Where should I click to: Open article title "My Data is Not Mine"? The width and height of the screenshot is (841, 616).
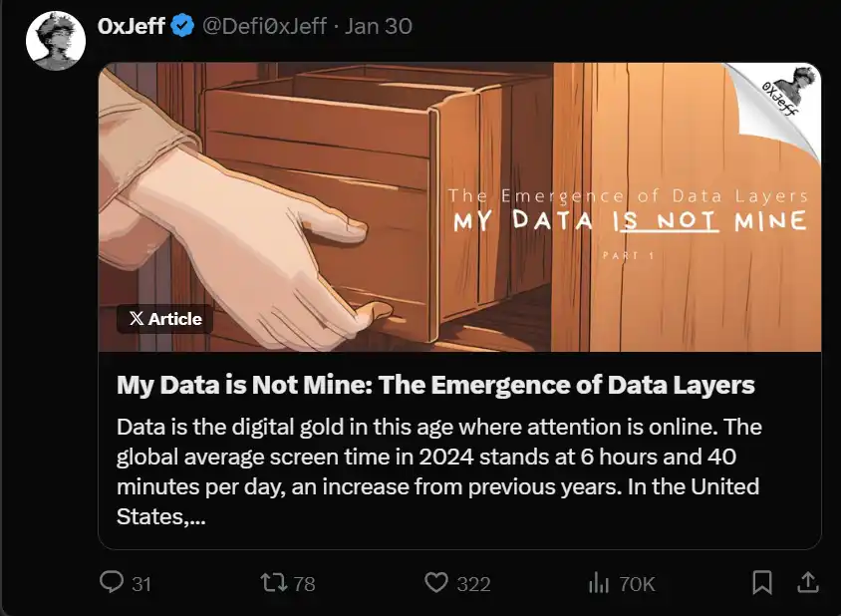435,385
